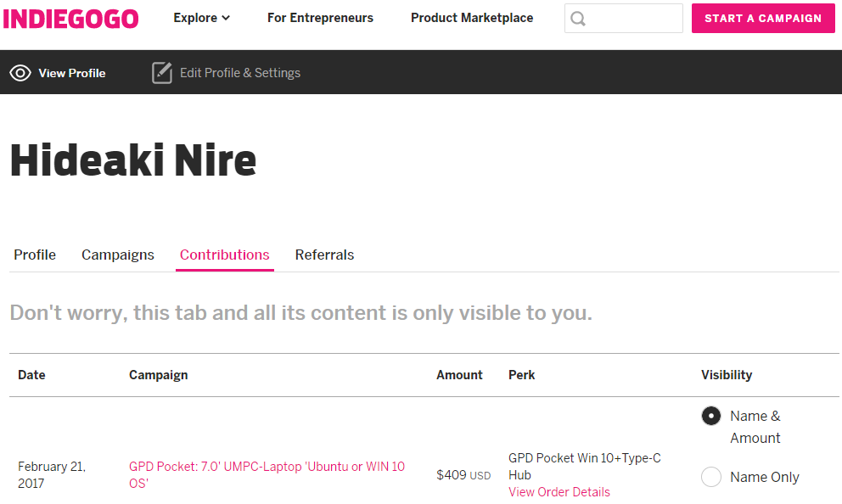Select Name & Amount visibility option
The width and height of the screenshot is (842, 504).
click(711, 416)
